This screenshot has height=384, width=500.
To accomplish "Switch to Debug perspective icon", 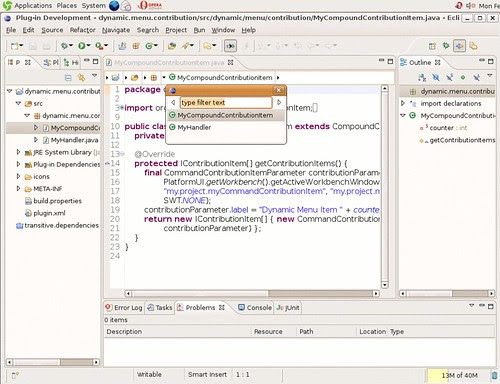I will [x=446, y=45].
